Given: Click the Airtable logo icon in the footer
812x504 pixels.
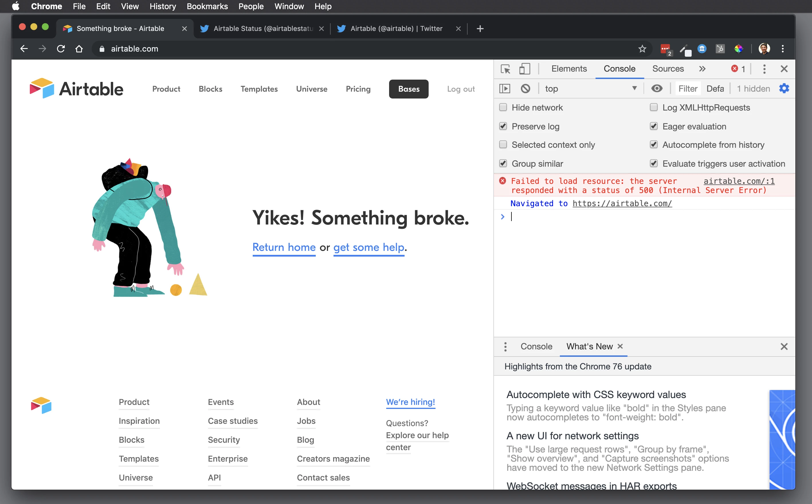Looking at the screenshot, I should [41, 405].
